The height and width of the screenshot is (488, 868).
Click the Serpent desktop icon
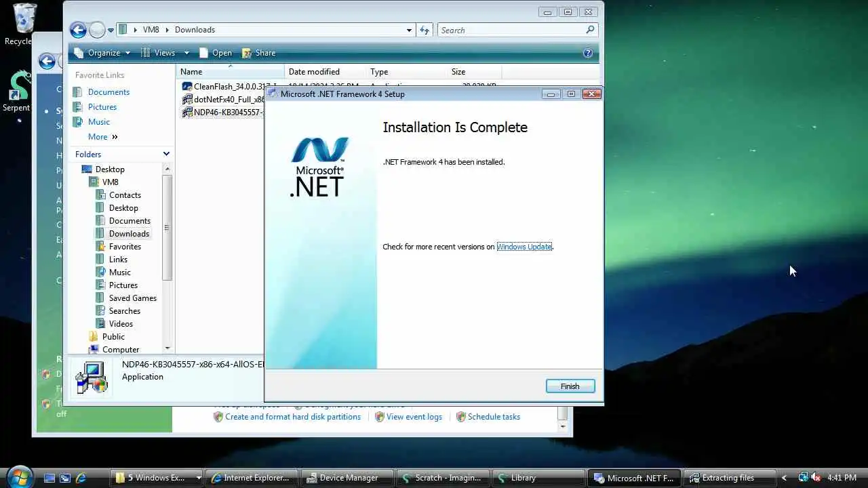coord(18,91)
